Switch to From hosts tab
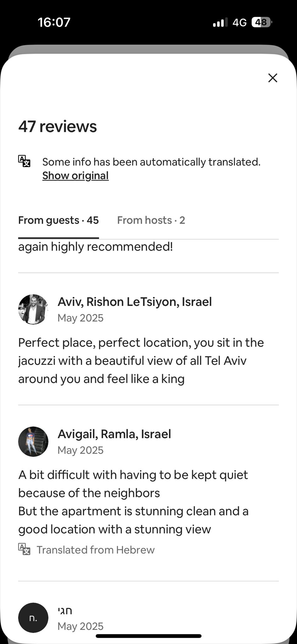 [151, 220]
